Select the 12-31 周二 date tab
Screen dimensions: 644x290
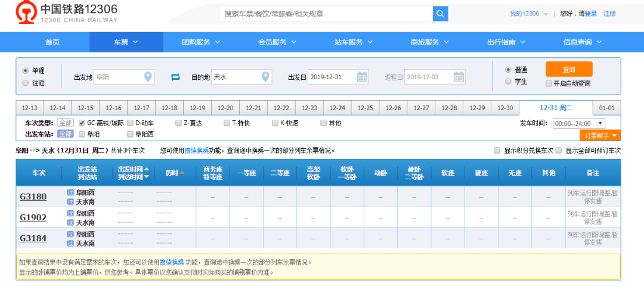coord(556,108)
